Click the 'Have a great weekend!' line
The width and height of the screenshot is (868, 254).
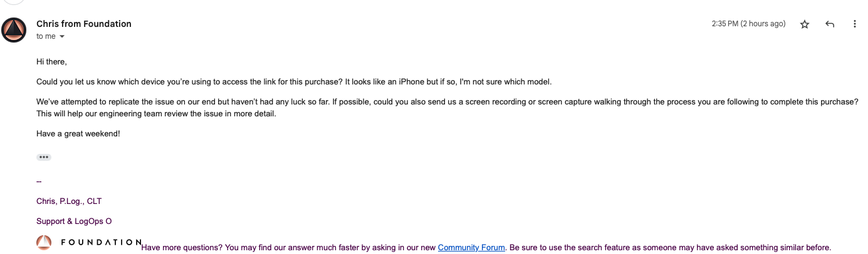click(x=78, y=133)
